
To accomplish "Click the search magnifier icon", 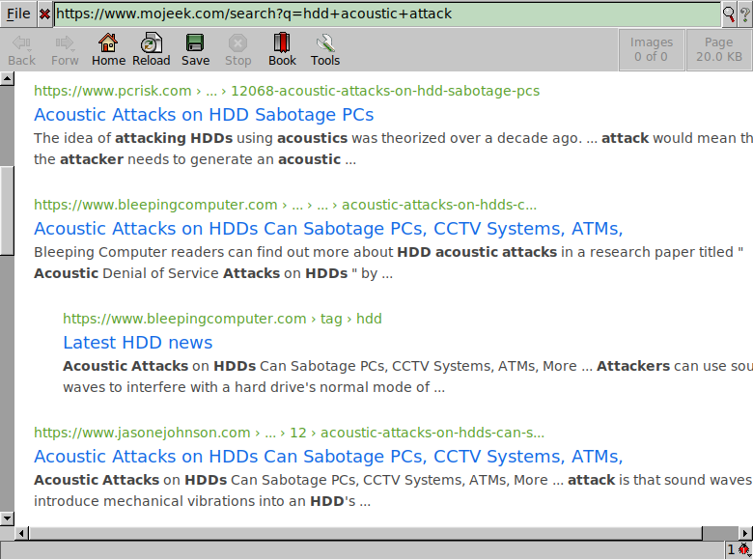I will click(x=728, y=14).
